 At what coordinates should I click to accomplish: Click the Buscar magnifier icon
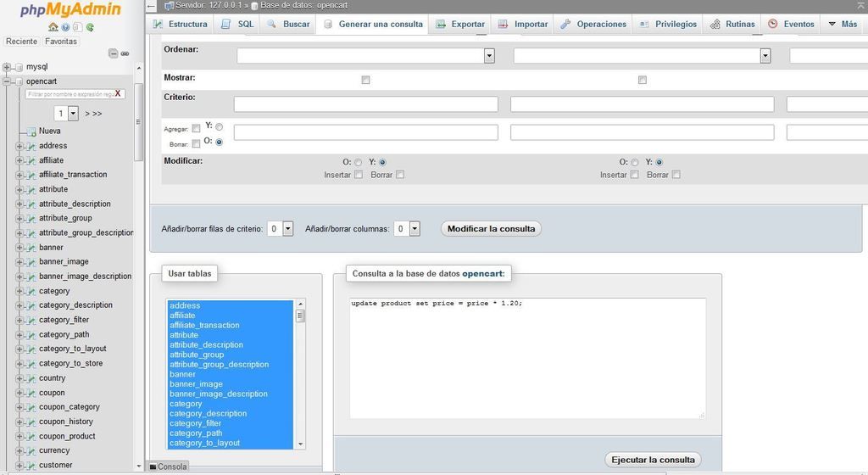coord(271,24)
